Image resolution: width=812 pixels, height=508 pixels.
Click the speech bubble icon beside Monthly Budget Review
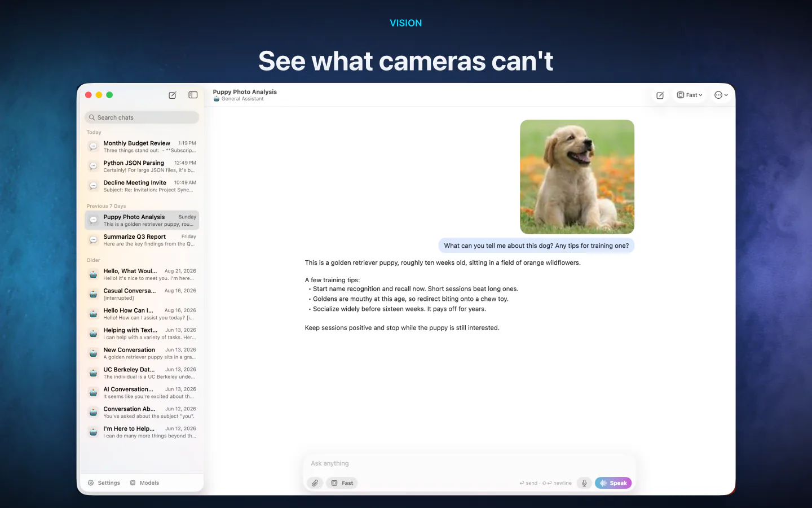94,147
